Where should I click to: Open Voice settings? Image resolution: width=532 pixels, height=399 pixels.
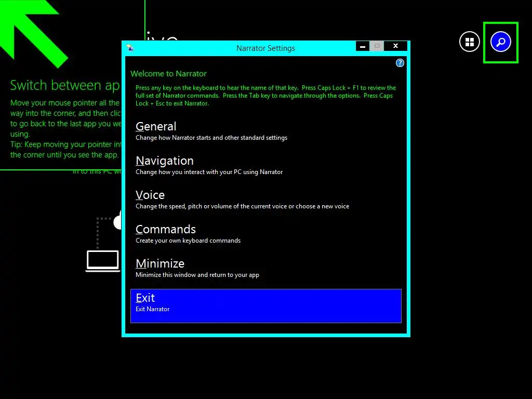265,199
